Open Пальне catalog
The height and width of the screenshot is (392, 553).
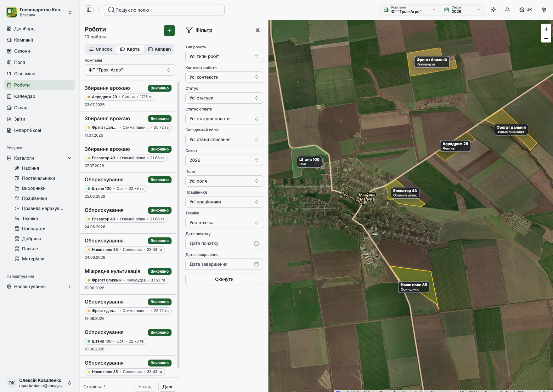pyautogui.click(x=43, y=249)
